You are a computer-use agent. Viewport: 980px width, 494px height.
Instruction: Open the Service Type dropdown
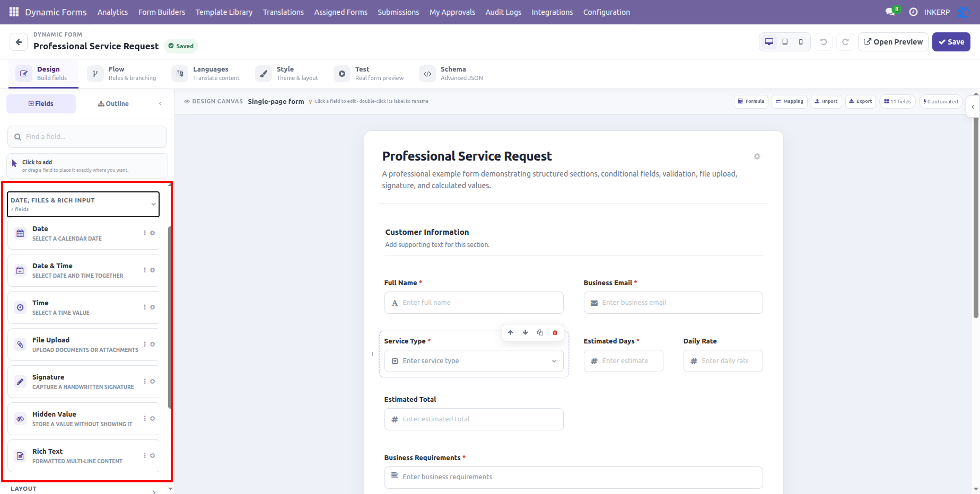(x=474, y=361)
